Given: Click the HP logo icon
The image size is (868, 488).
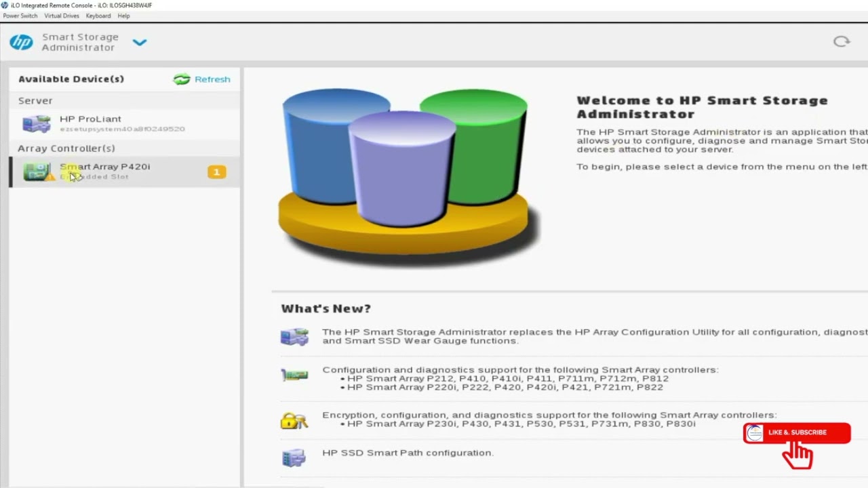Looking at the screenshot, I should point(21,42).
